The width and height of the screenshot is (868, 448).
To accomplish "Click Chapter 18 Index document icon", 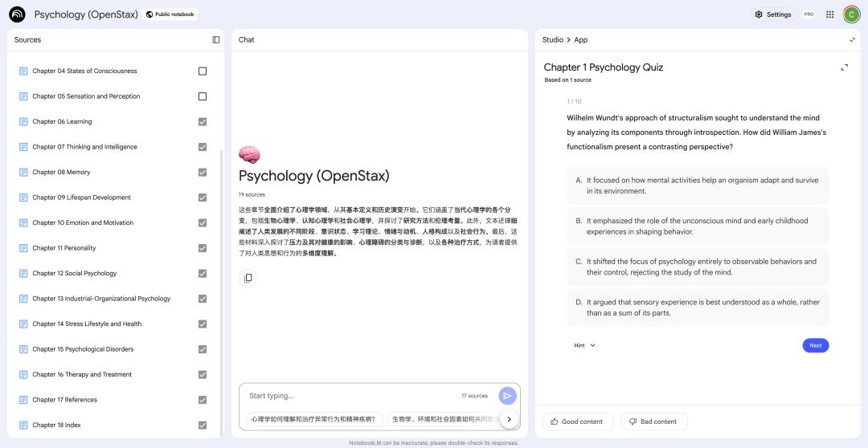I will click(x=23, y=425).
